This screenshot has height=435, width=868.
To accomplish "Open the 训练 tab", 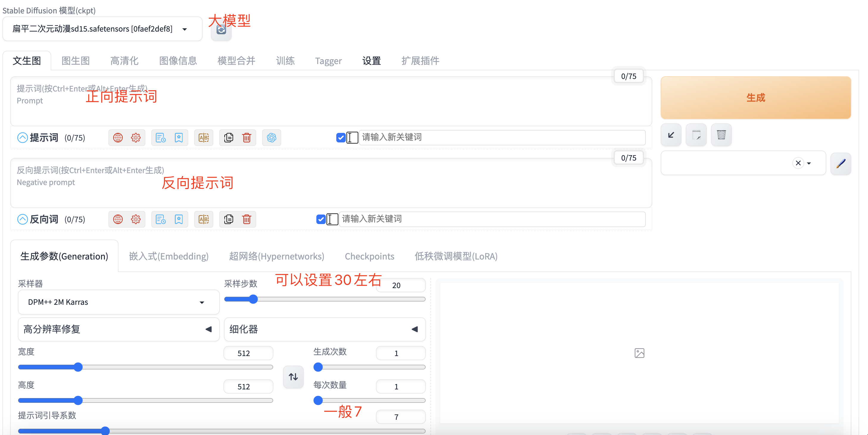I will coord(285,61).
